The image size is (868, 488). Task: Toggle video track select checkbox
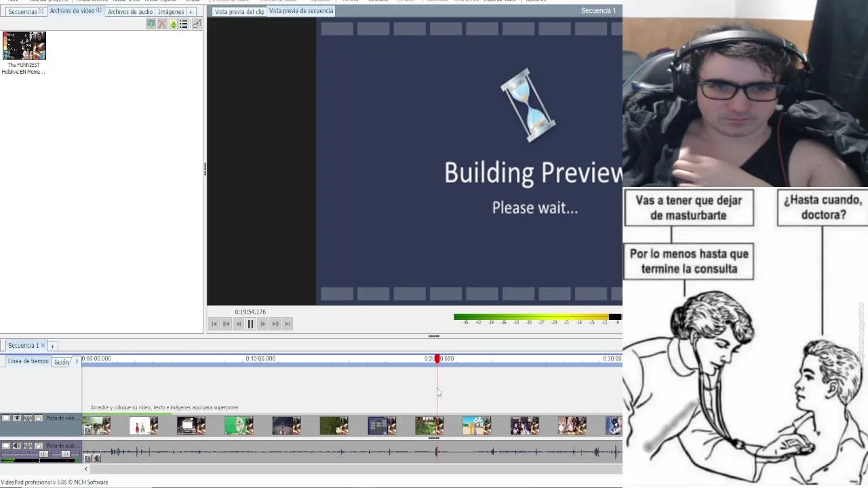[x=6, y=418]
